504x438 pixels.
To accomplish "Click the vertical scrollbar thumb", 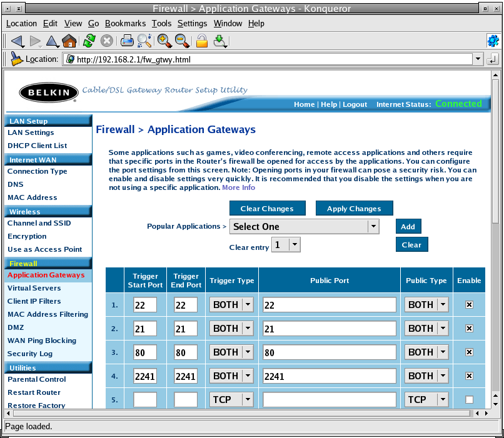I will (495, 151).
